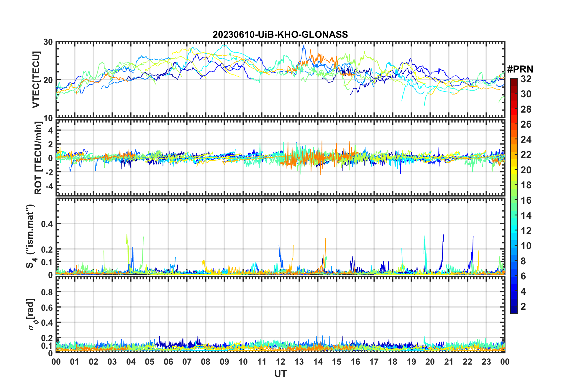Click the 10 tick on the VTEC axis
Viewport: 561px width, 392px height.
coord(48,118)
